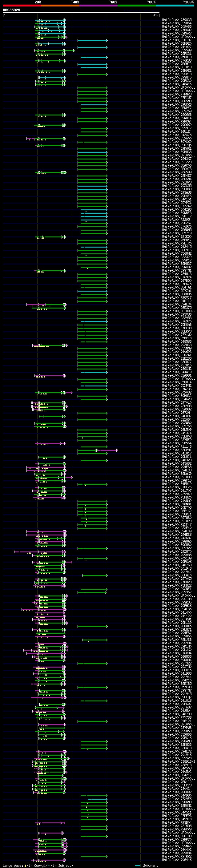Click hit label UniRef100_Q40511

[177, 812]
